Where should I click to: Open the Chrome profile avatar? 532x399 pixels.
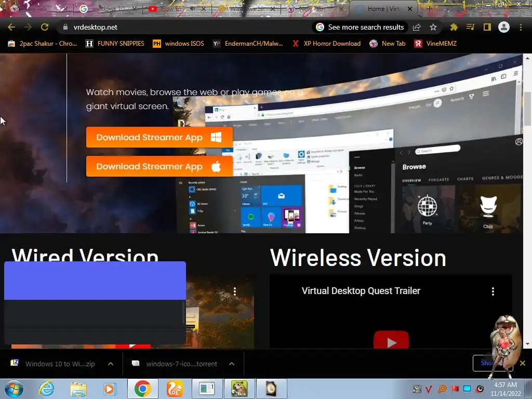point(504,27)
